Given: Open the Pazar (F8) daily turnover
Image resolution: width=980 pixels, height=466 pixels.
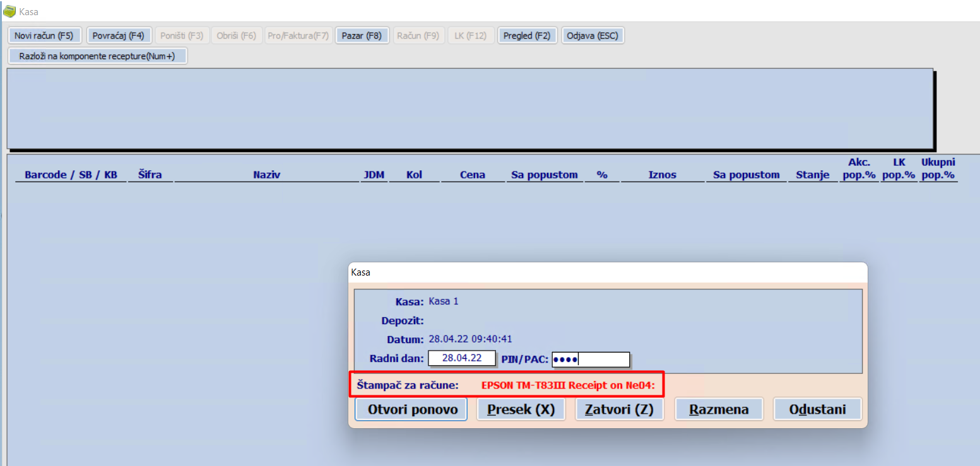Looking at the screenshot, I should click(x=362, y=35).
